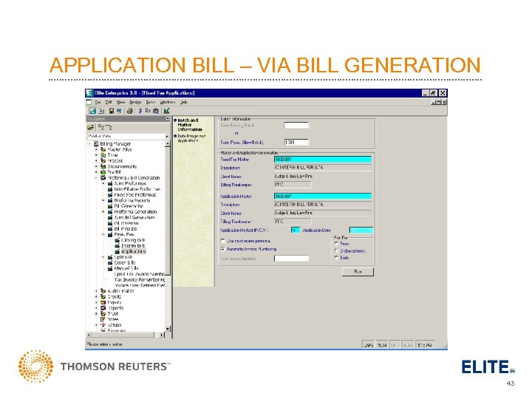Click the Inquiry node icon
Viewport: 532px width, 399px height.
point(103,302)
